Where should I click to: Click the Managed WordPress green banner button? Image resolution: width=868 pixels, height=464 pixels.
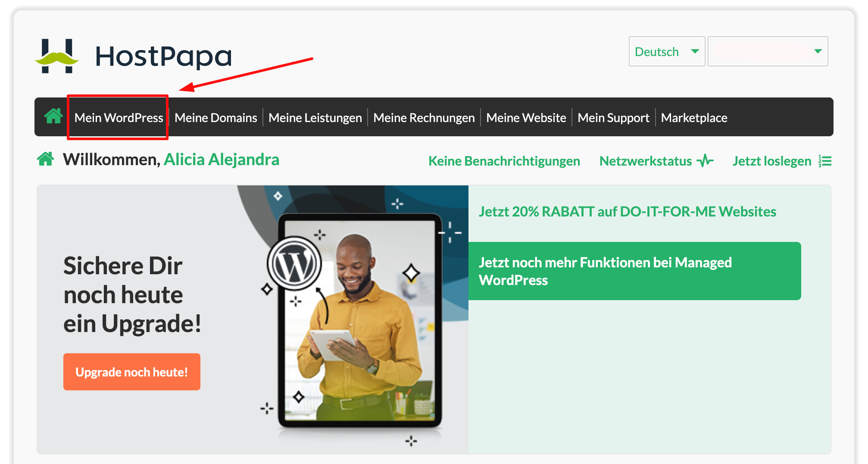(x=634, y=271)
